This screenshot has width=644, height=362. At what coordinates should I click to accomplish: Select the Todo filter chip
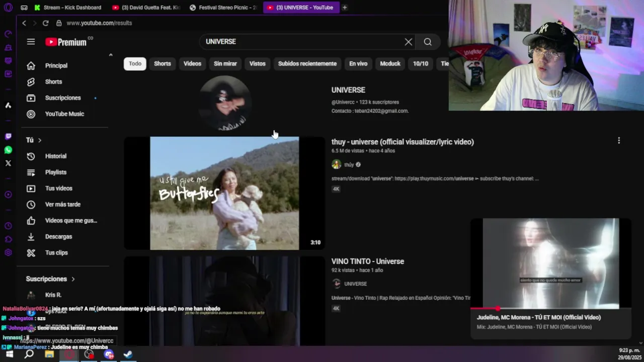coord(135,63)
